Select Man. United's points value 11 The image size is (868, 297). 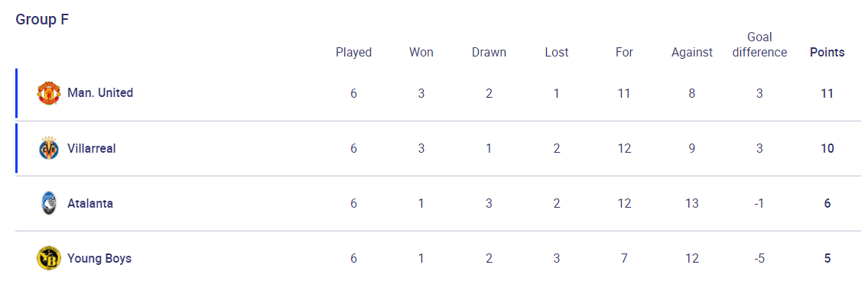[827, 93]
